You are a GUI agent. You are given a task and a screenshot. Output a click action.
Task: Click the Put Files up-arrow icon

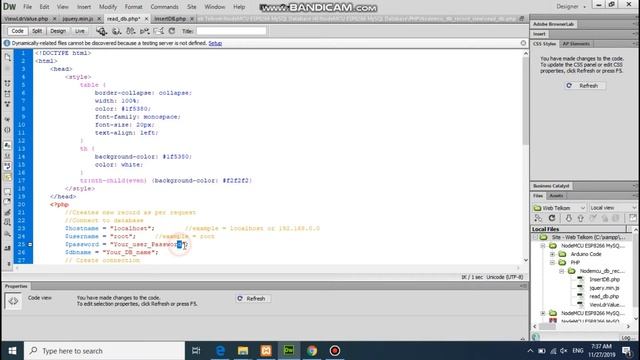(x=580, y=218)
